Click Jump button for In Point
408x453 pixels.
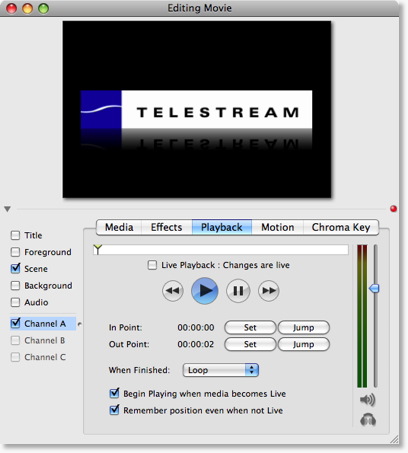304,328
